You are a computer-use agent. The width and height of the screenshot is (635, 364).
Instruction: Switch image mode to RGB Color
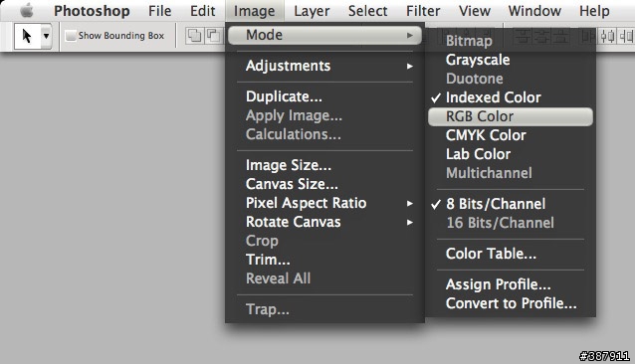(x=511, y=117)
